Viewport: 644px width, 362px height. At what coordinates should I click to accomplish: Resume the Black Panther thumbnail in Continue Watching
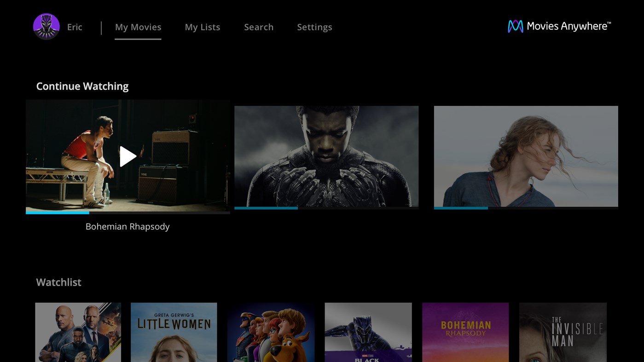click(x=326, y=156)
